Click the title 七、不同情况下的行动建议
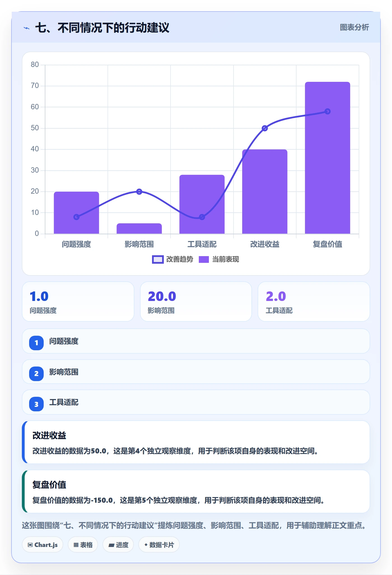Screen dimensions: 392x575 pos(102,28)
